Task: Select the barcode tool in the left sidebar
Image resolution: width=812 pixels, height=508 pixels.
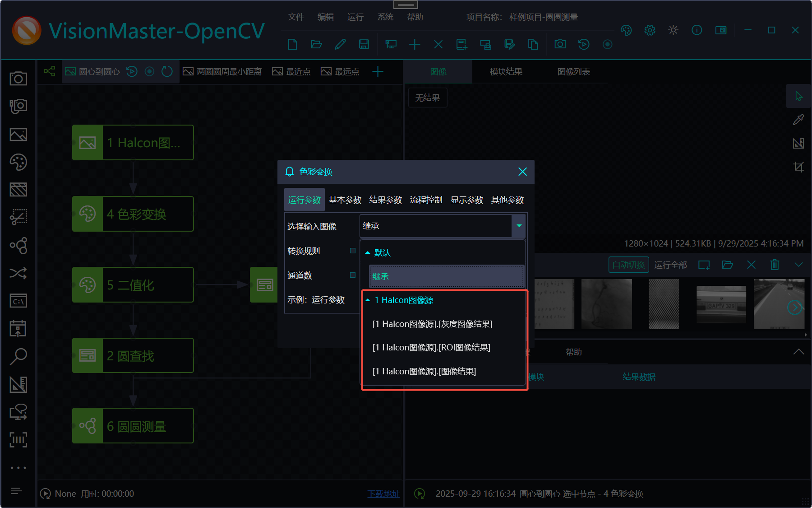Action: point(18,439)
